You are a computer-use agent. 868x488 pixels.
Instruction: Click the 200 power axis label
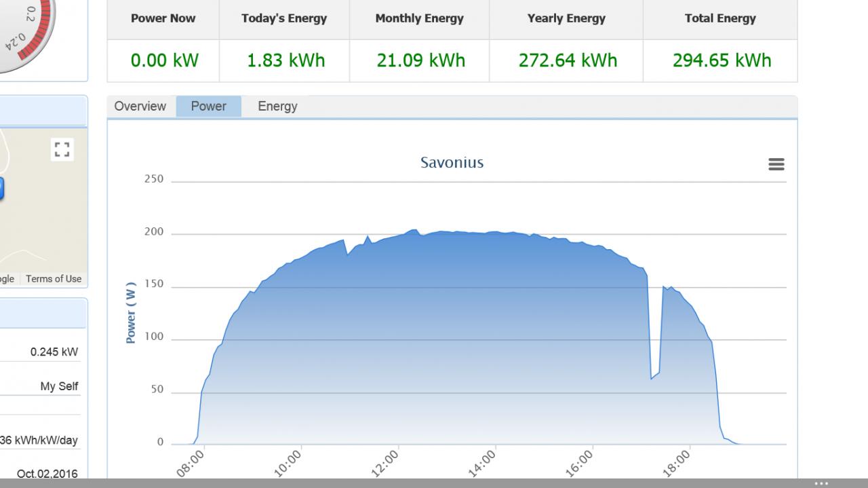(x=154, y=232)
